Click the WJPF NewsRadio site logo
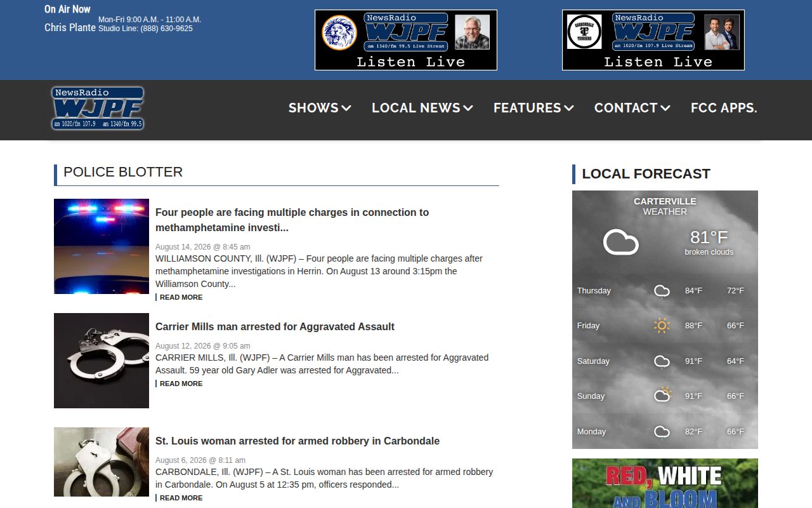 (98, 109)
